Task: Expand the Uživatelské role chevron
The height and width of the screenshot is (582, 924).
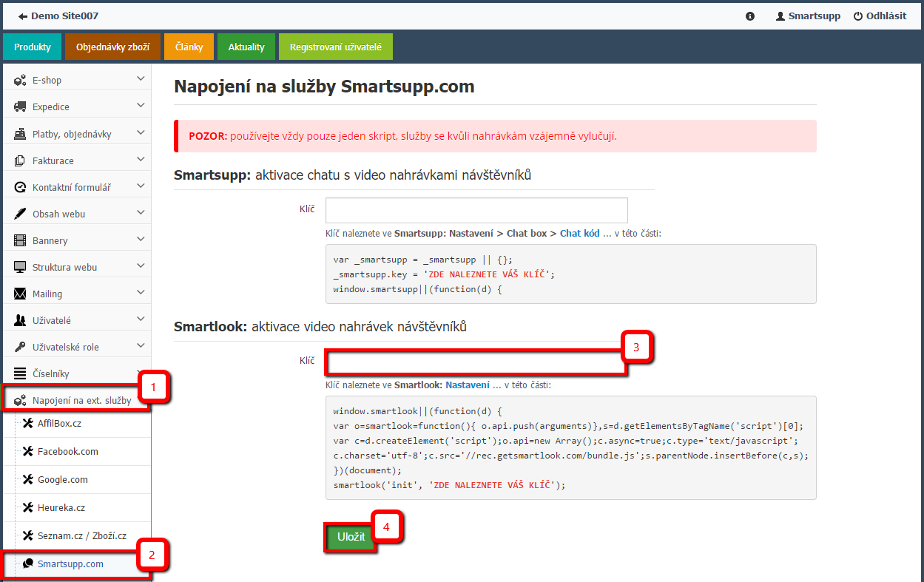Action: click(141, 346)
